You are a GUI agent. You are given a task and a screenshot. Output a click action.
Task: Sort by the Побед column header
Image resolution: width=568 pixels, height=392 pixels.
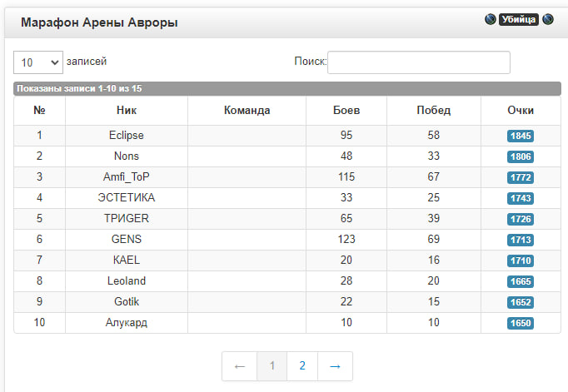[x=433, y=111]
